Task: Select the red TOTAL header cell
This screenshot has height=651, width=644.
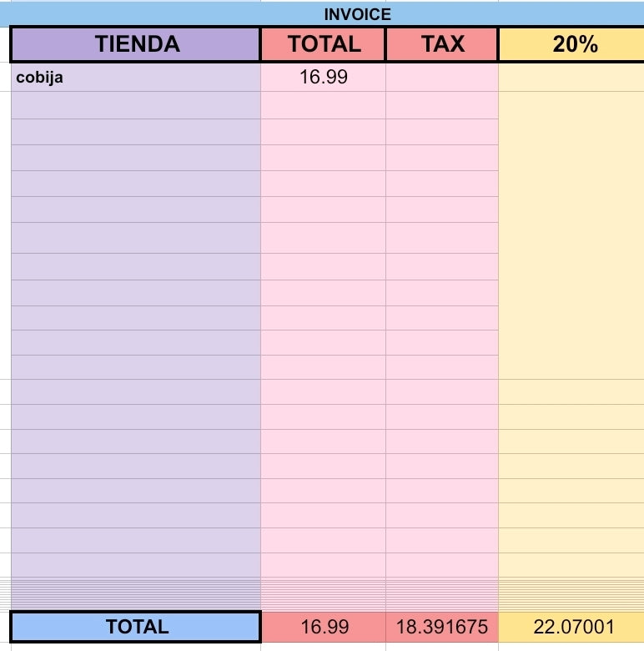Action: [323, 44]
